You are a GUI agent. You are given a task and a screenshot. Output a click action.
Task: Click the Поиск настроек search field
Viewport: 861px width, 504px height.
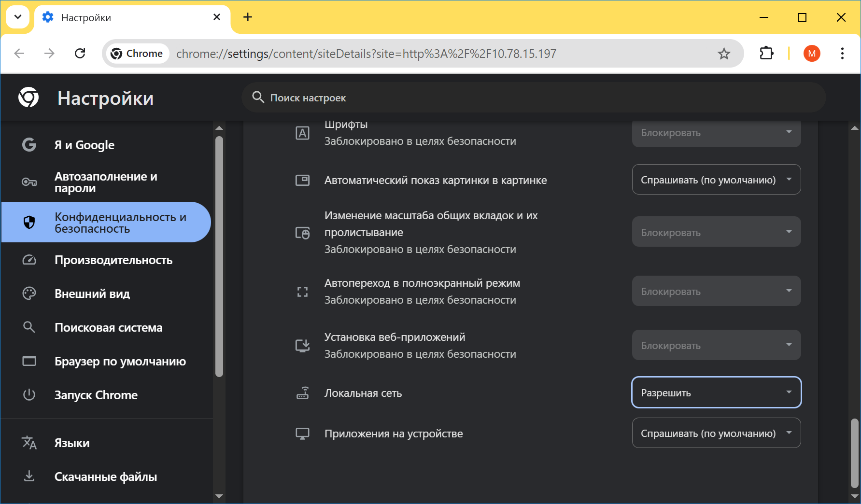pyautogui.click(x=531, y=98)
